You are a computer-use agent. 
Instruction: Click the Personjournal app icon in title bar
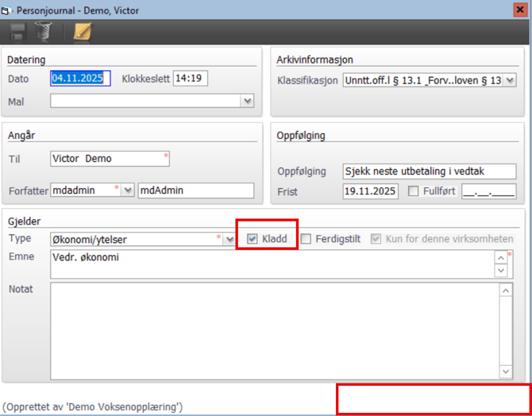point(8,8)
